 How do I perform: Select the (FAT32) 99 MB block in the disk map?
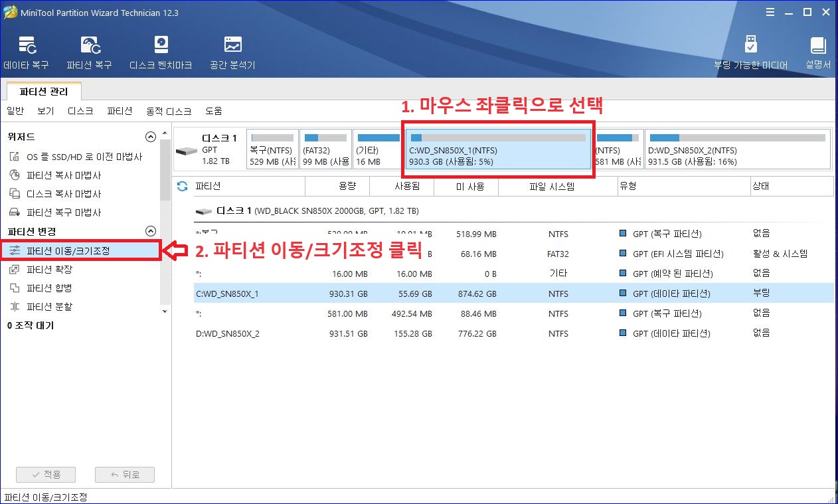point(325,149)
